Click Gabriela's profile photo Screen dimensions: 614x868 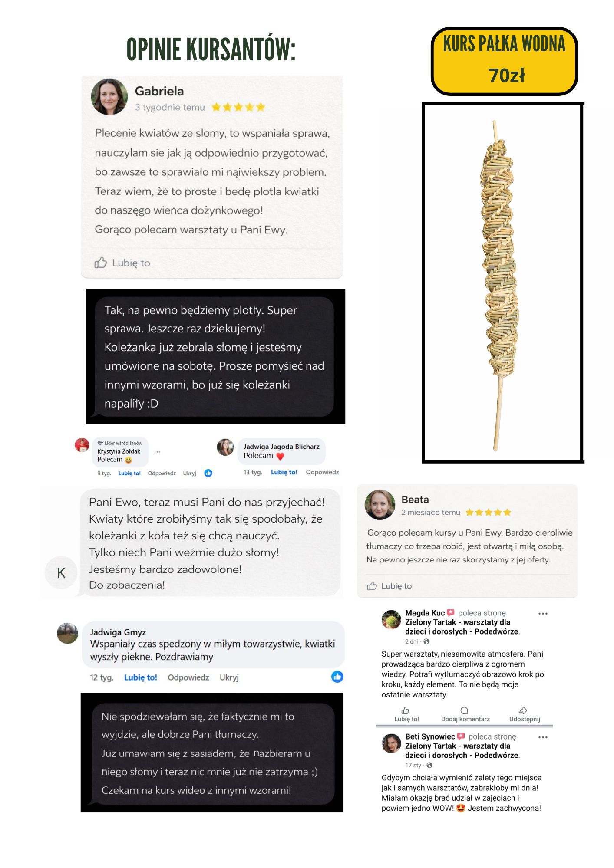(109, 97)
